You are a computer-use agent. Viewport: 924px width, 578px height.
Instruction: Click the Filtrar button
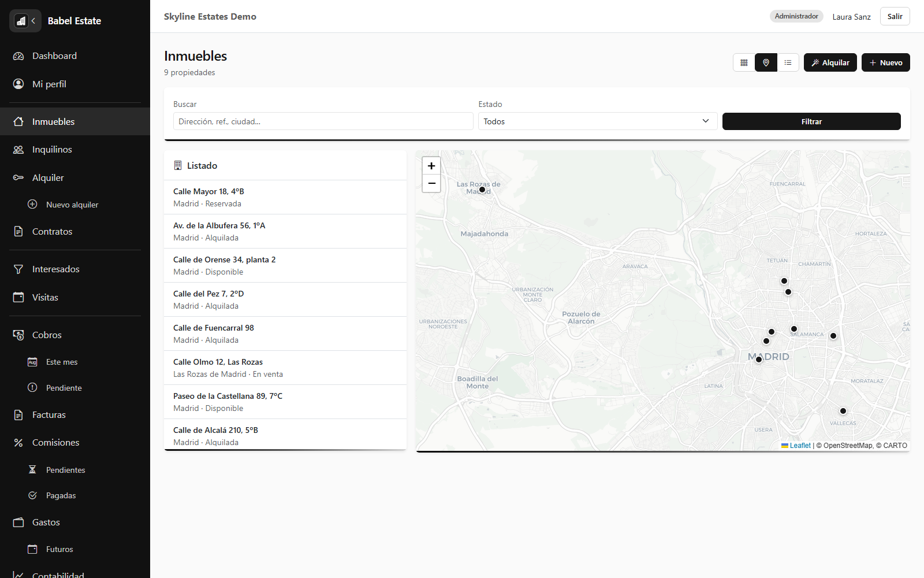click(811, 121)
